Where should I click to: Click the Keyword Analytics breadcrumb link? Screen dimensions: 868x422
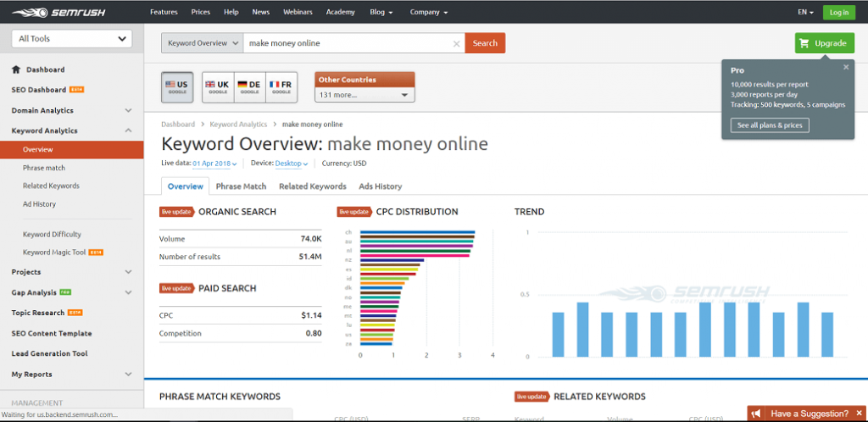tap(238, 125)
